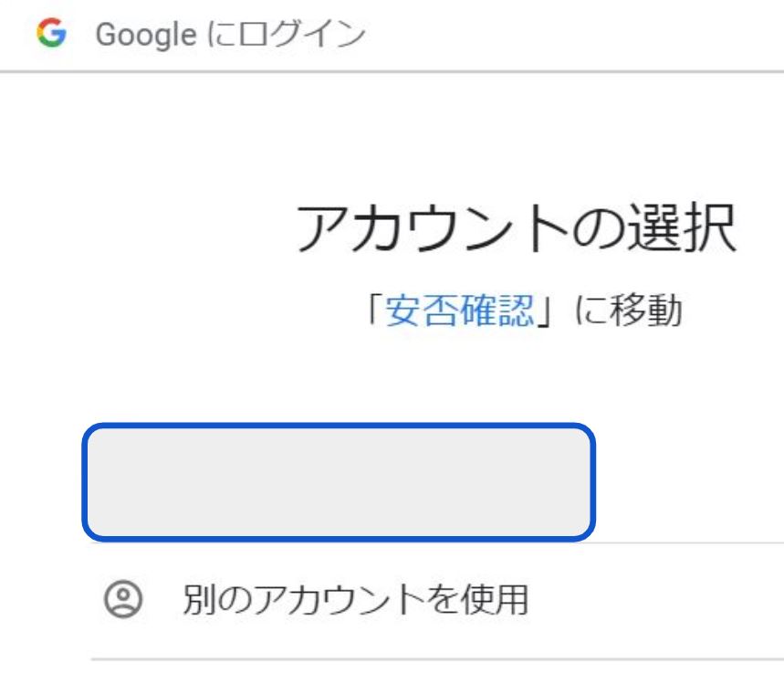
Task: Click the アカウントの選択 heading
Action: [x=516, y=230]
